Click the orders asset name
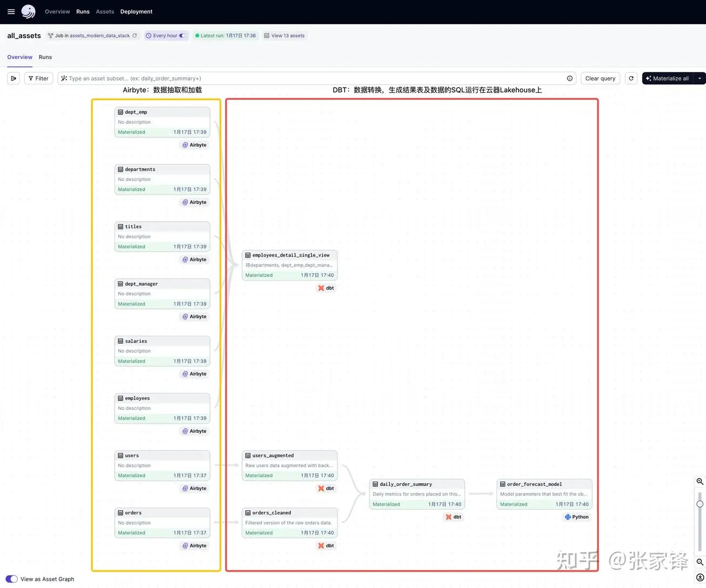 (133, 513)
